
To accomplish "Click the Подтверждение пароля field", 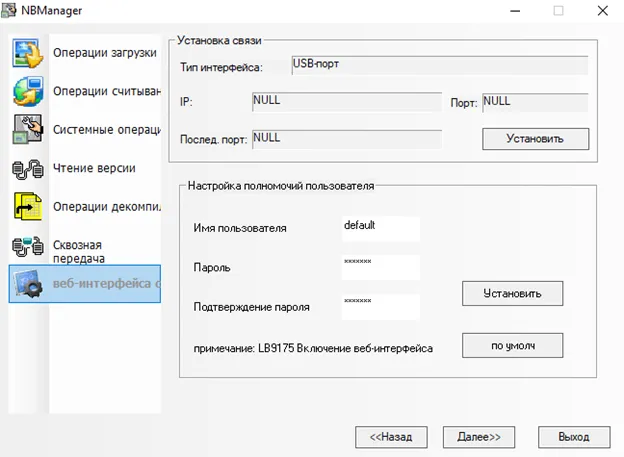I will pos(380,306).
